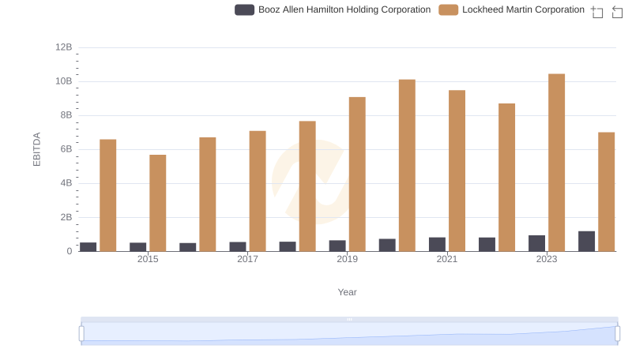Click the EBITDA axis title
This screenshot has height=364, width=632.
[36, 149]
